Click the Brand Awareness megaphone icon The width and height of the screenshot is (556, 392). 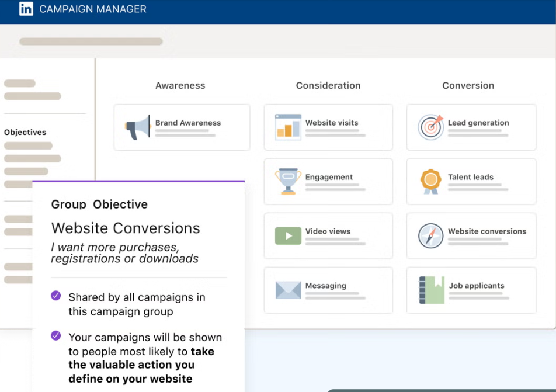[138, 127]
